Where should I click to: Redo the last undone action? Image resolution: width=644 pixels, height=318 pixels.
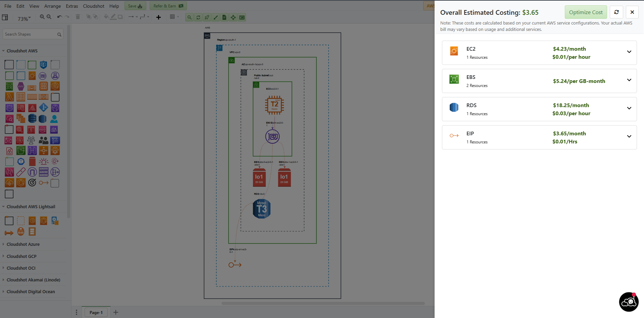point(67,17)
